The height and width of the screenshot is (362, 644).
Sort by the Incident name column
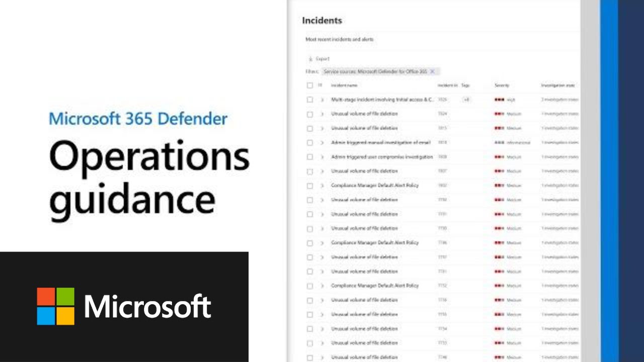coord(344,85)
